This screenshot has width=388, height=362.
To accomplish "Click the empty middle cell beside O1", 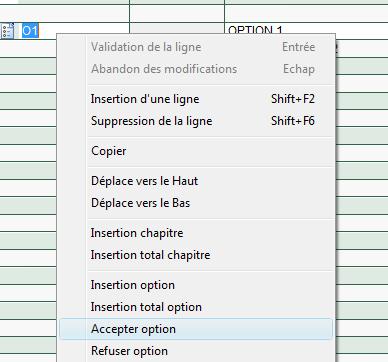I will 177,28.
